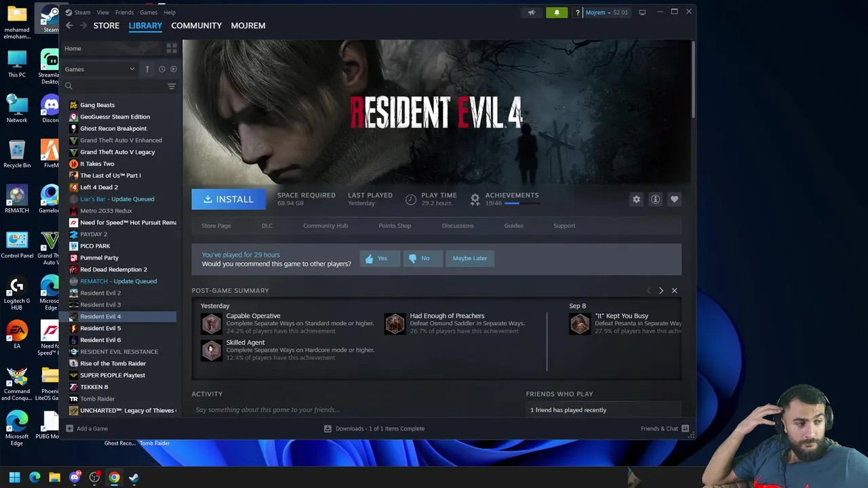This screenshot has height=488, width=868.
Task: Open the Discussions link
Action: [458, 226]
